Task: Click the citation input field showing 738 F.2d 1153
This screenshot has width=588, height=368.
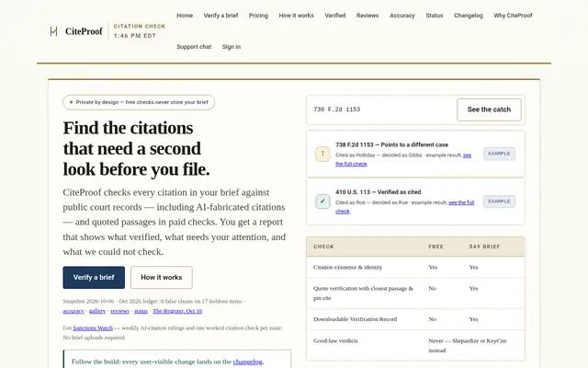Action: tap(381, 109)
